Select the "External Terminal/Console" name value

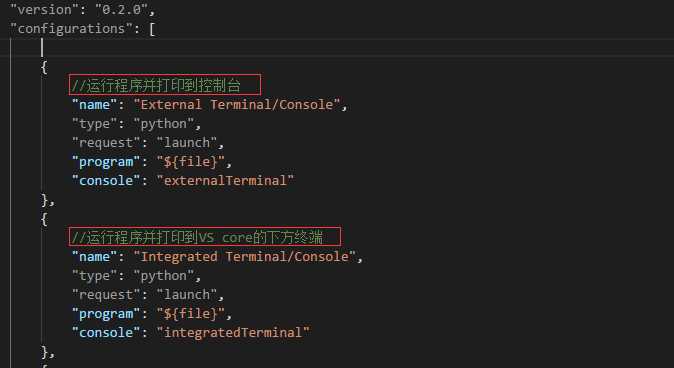pos(237,104)
